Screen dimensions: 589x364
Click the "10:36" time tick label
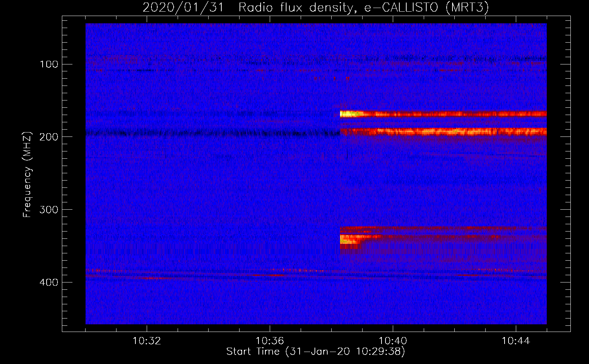click(x=270, y=341)
